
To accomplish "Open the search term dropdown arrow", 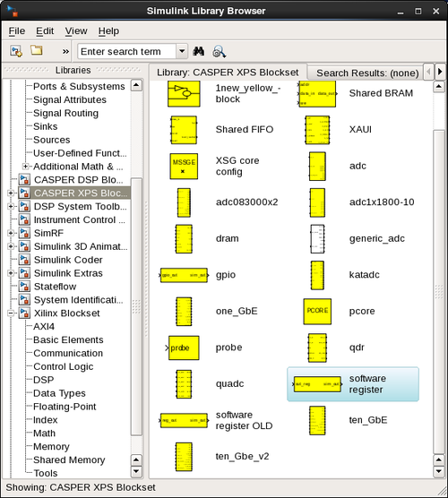I will pos(182,51).
